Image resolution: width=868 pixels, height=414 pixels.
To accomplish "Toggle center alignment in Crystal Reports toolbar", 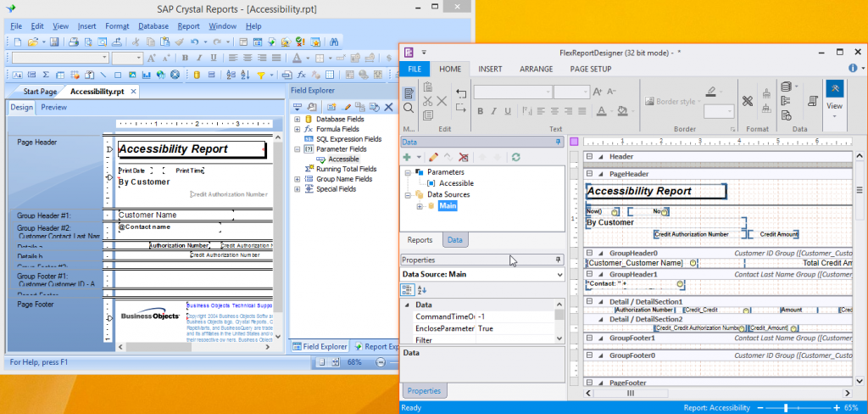I will click(248, 59).
